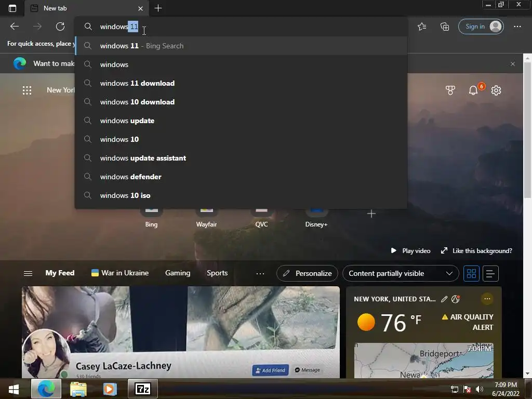Screen dimensions: 532x399
Task: Select suggestion windows 10 download
Action: click(241, 102)
